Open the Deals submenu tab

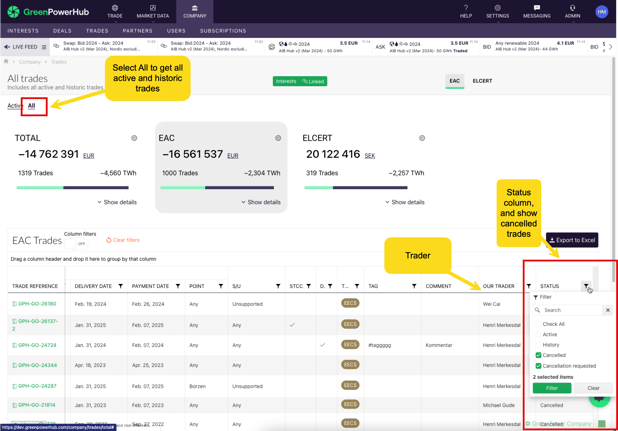pyautogui.click(x=62, y=31)
